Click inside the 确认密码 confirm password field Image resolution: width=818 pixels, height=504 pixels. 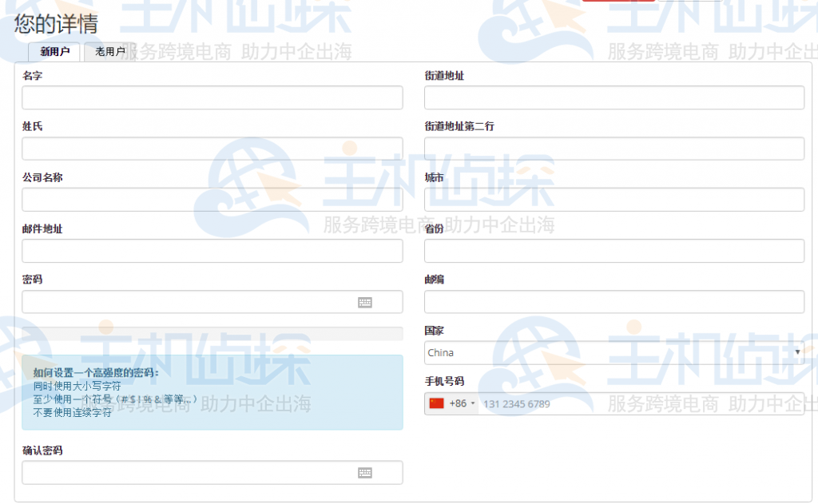[184, 472]
